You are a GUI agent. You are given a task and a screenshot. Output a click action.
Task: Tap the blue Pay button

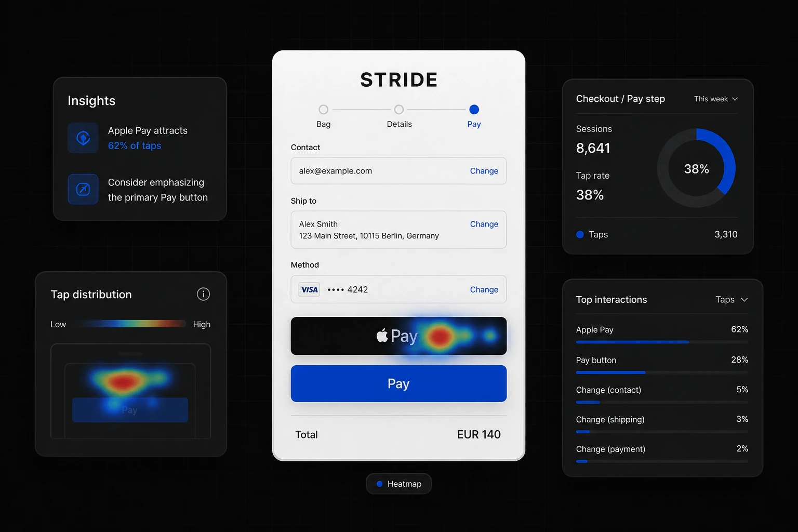click(x=398, y=383)
